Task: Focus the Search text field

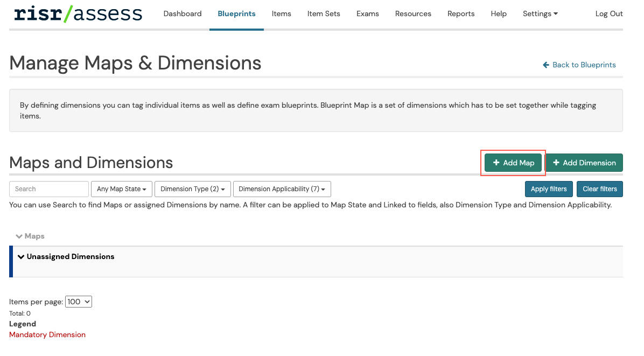Action: tap(49, 189)
